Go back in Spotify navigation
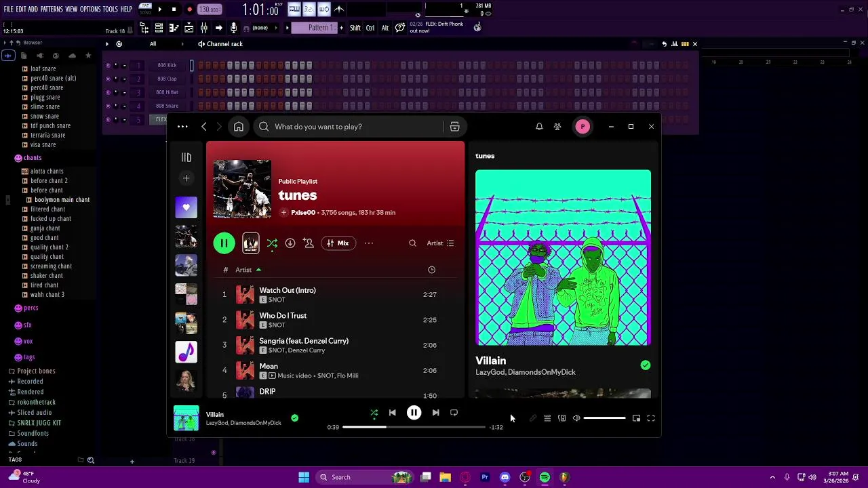The height and width of the screenshot is (488, 868). (x=203, y=127)
